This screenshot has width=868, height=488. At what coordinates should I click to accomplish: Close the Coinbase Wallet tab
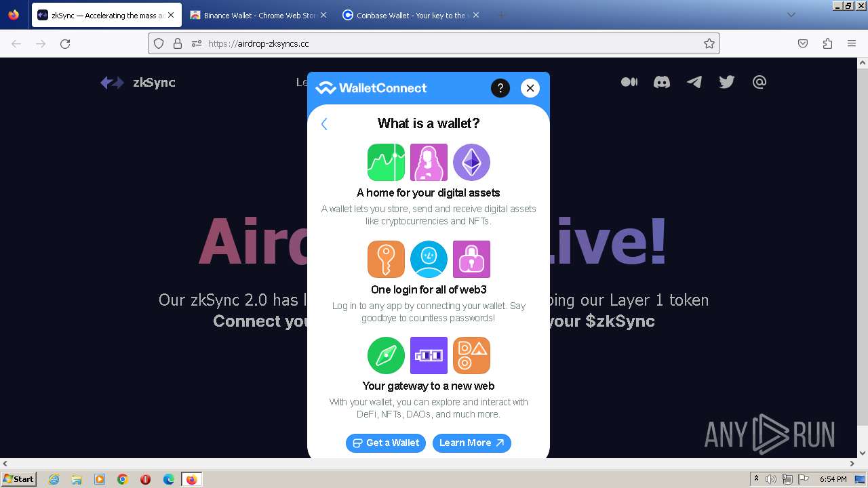tap(475, 15)
